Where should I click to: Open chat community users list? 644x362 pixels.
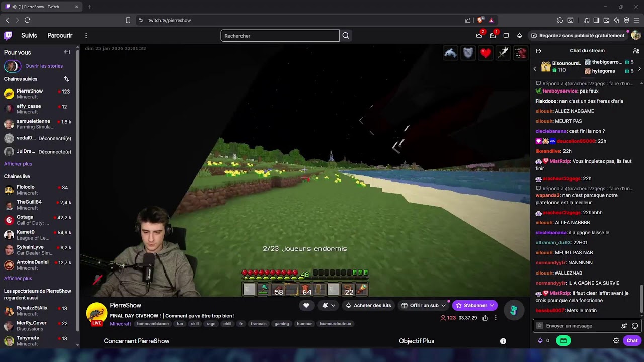(636, 51)
